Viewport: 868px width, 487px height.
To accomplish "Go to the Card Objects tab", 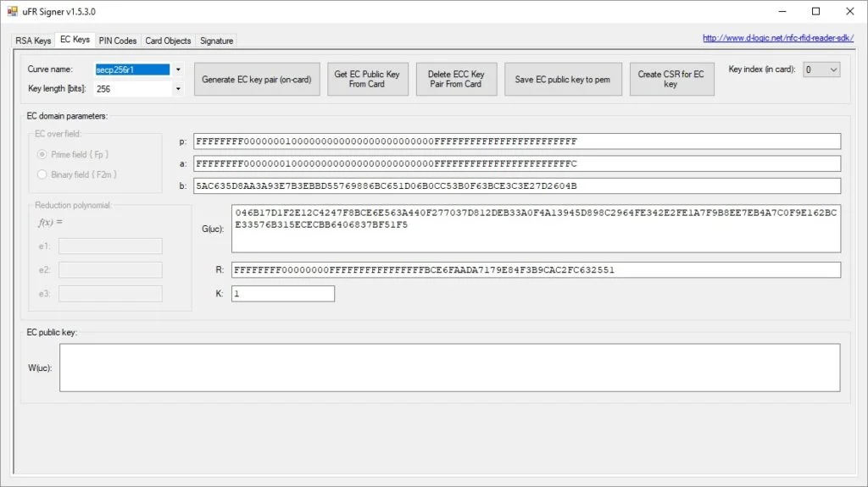I will (168, 41).
